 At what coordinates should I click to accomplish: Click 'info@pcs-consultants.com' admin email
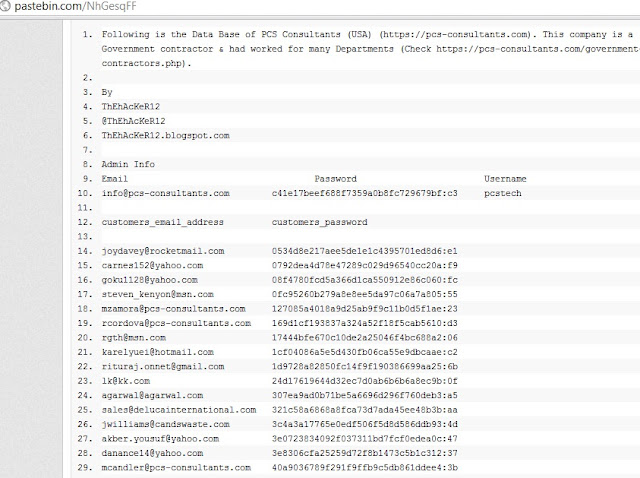click(x=165, y=193)
